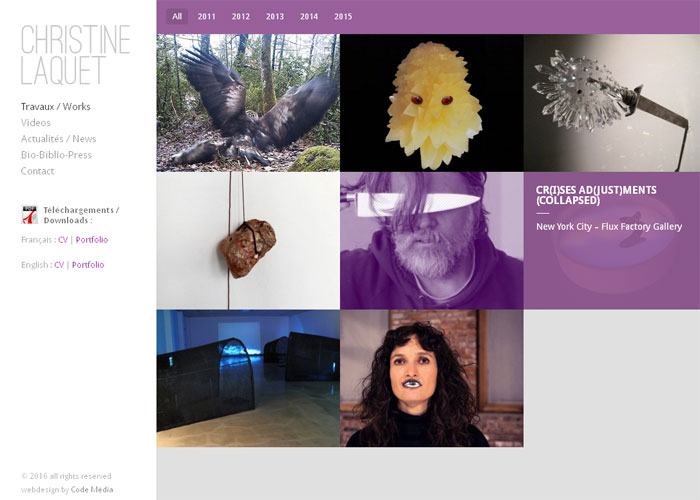The width and height of the screenshot is (700, 500).
Task: Click the PDF icon beside Downloads
Action: pyautogui.click(x=29, y=215)
